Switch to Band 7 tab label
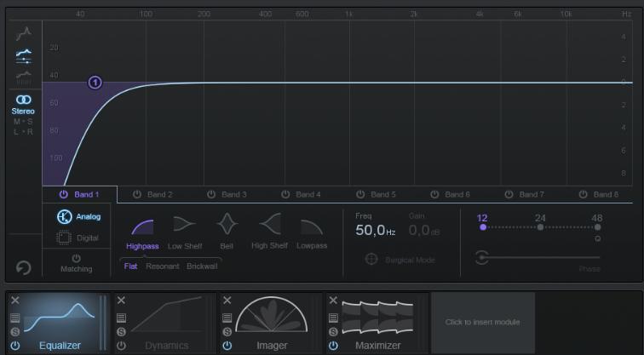Screen dimensions: 644x355 point(532,195)
